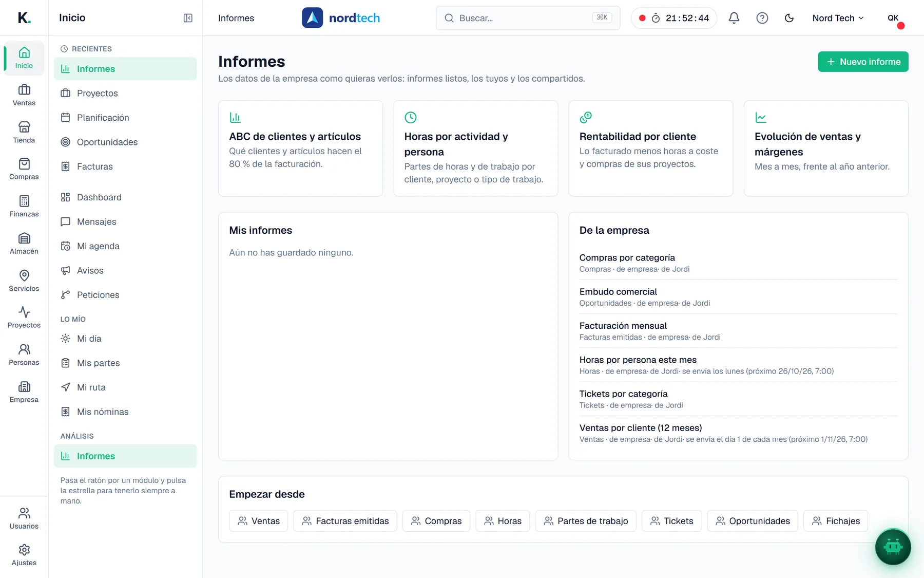The width and height of the screenshot is (924, 578).
Task: Start a report from Fichajes
Action: point(835,521)
